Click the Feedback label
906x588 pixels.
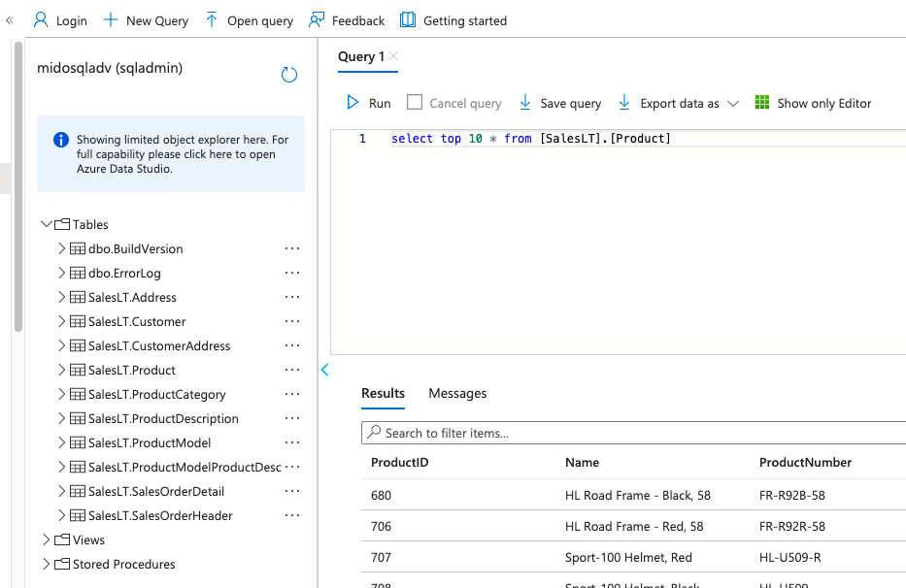pos(358,20)
